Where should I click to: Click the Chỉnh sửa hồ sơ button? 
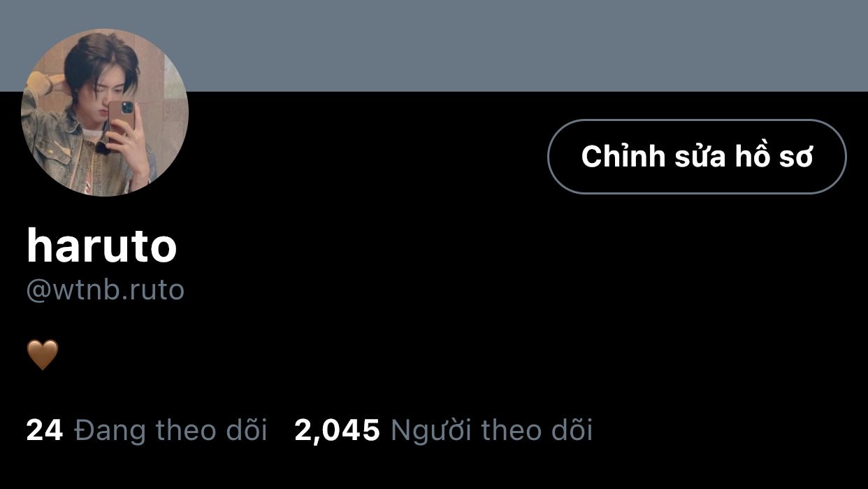(697, 157)
